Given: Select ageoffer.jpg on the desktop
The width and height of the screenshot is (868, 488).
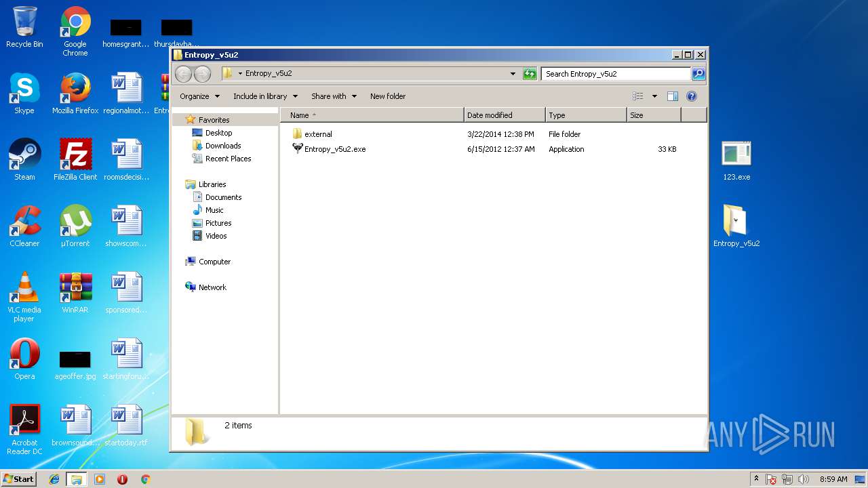Looking at the screenshot, I should pos(75,365).
